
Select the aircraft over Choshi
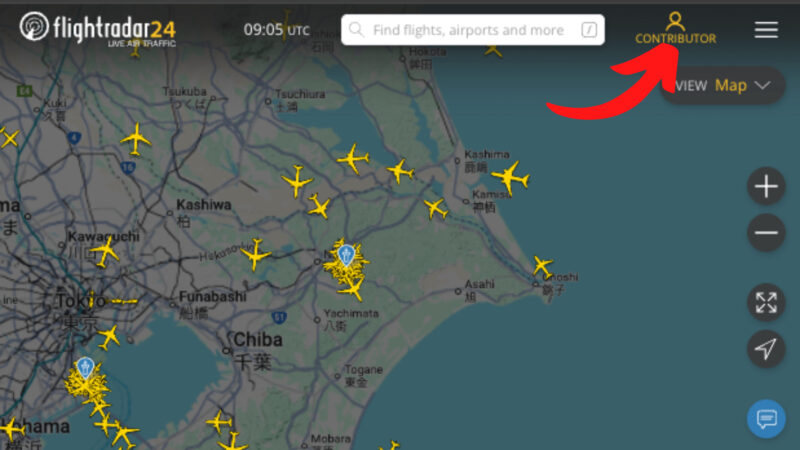click(542, 266)
